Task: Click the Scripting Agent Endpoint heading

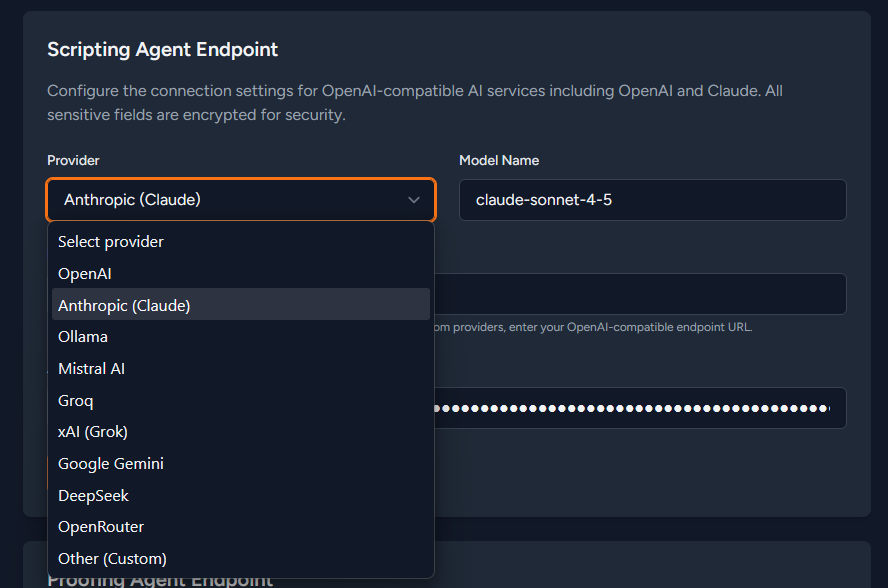Action: pyautogui.click(x=162, y=49)
